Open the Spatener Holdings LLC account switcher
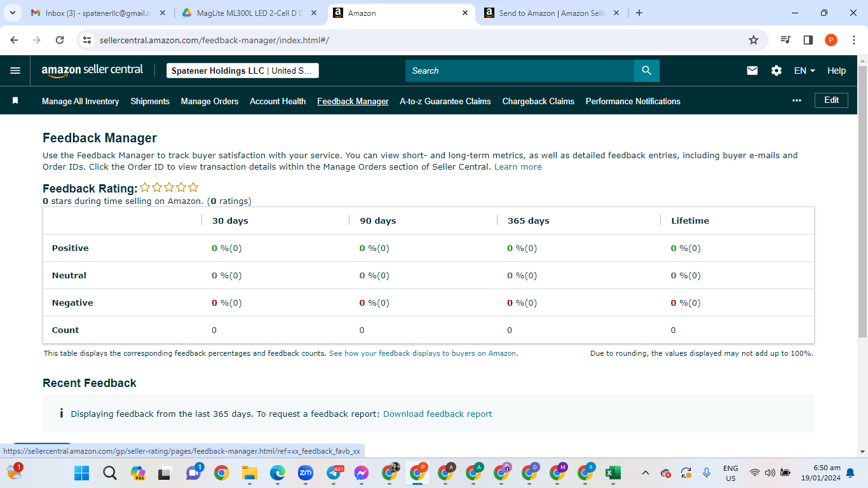Viewport: 868px width, 488px height. point(243,71)
